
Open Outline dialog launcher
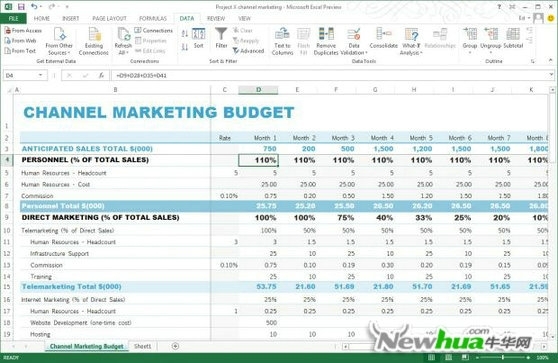533,62
